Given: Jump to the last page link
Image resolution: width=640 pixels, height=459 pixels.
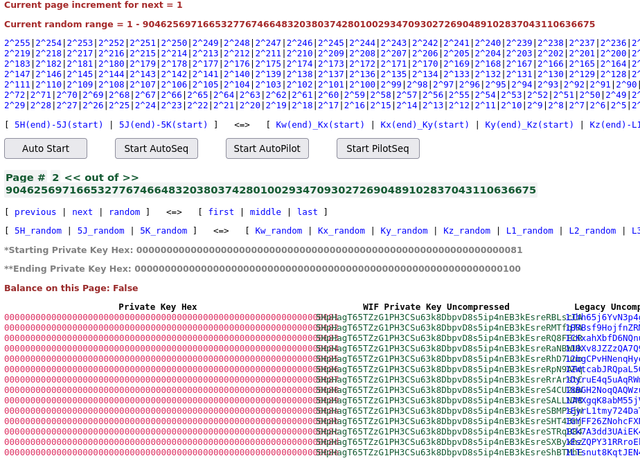Looking at the screenshot, I should 307,212.
